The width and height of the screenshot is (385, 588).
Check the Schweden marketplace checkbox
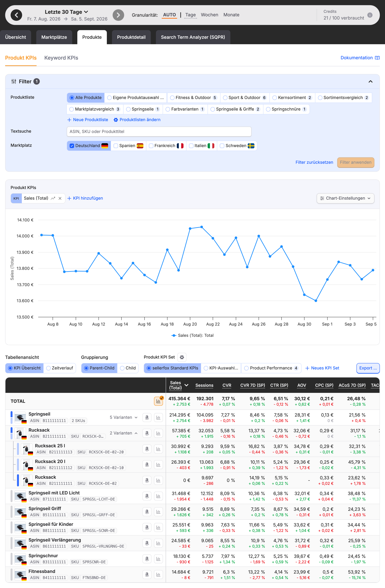(x=222, y=146)
